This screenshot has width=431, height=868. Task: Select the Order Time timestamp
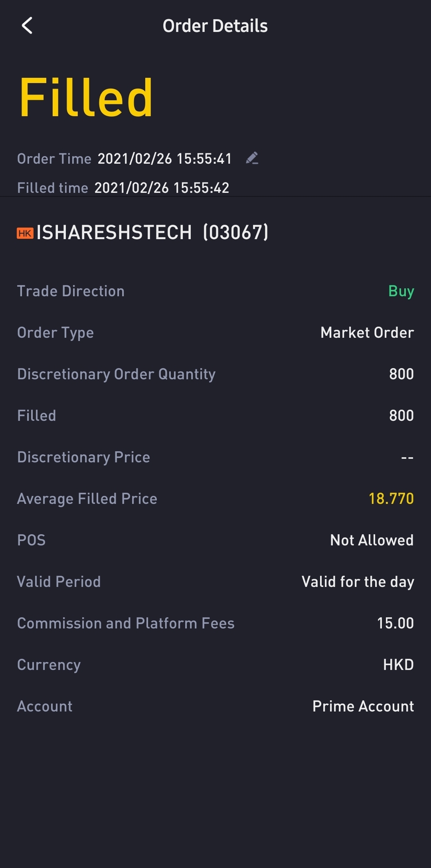[x=164, y=159]
